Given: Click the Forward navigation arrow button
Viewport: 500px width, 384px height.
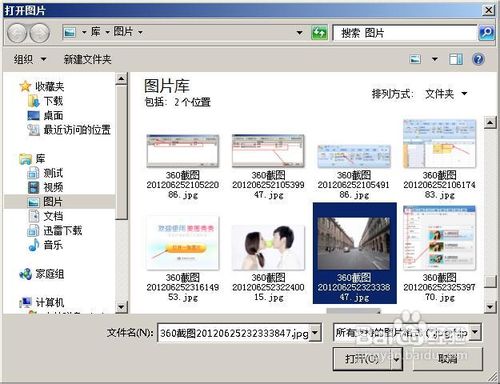Looking at the screenshot, I should pyautogui.click(x=40, y=33).
